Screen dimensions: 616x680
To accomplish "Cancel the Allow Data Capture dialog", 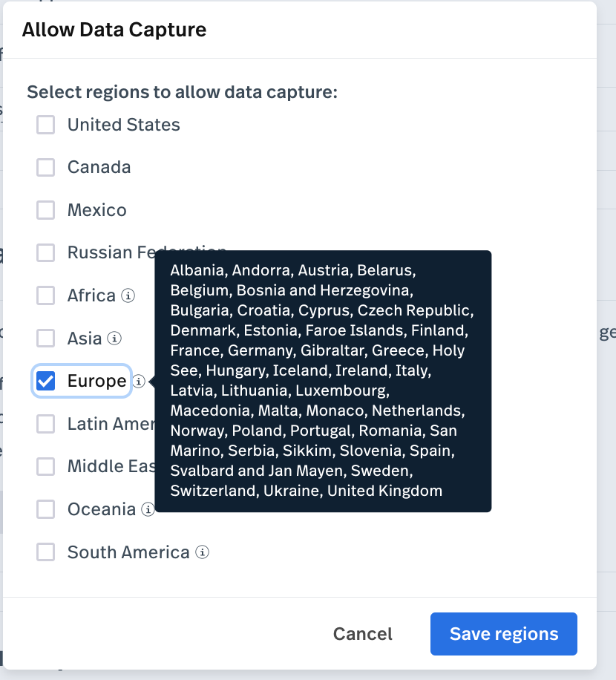I will 362,633.
